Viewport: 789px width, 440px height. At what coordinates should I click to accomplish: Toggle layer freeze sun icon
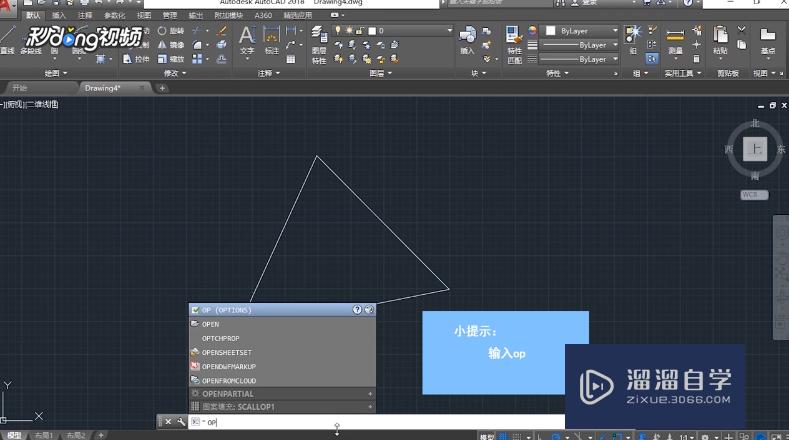coord(349,31)
